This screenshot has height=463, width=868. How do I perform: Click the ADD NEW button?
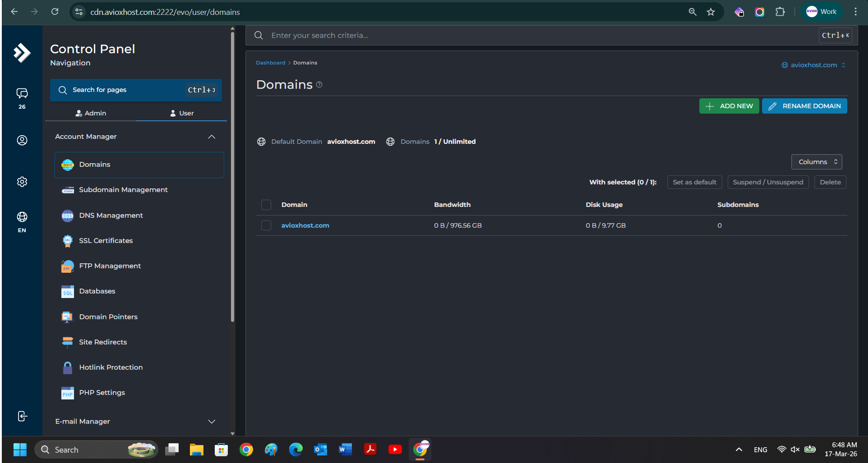[x=729, y=106]
